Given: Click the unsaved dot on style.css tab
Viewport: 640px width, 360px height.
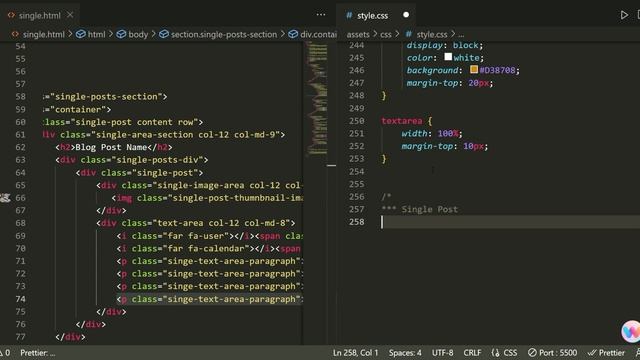Looking at the screenshot, I should click(x=406, y=15).
